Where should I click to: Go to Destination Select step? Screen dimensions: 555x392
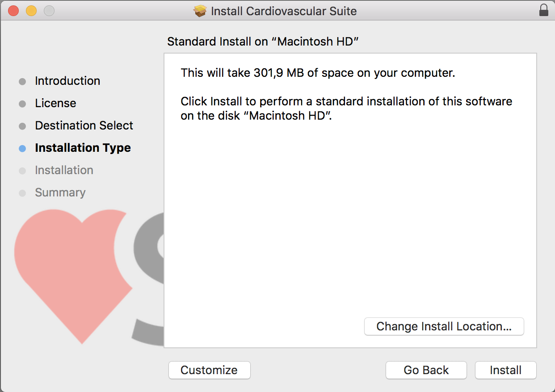click(84, 125)
